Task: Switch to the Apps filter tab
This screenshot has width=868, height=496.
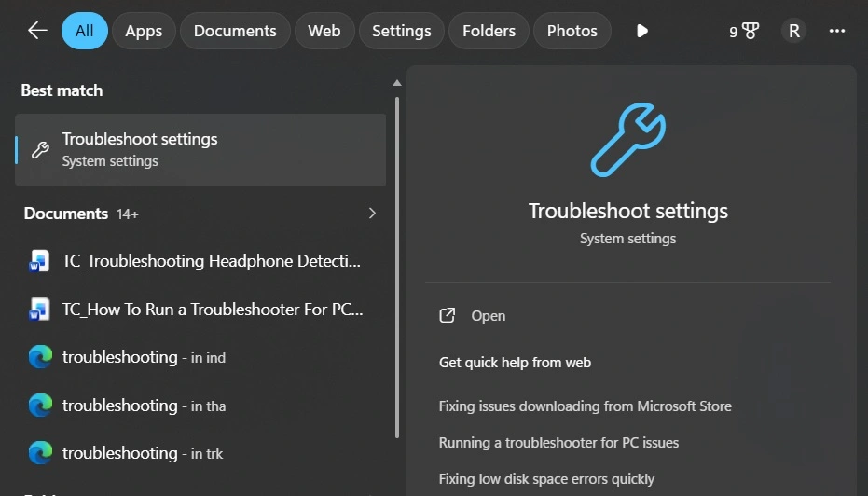Action: (x=144, y=31)
